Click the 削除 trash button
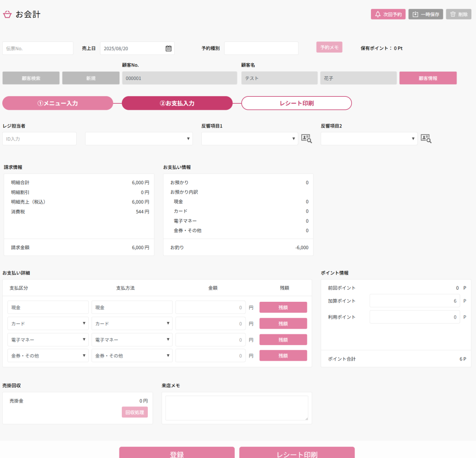Viewport: 476px width, 458px height. [458, 14]
